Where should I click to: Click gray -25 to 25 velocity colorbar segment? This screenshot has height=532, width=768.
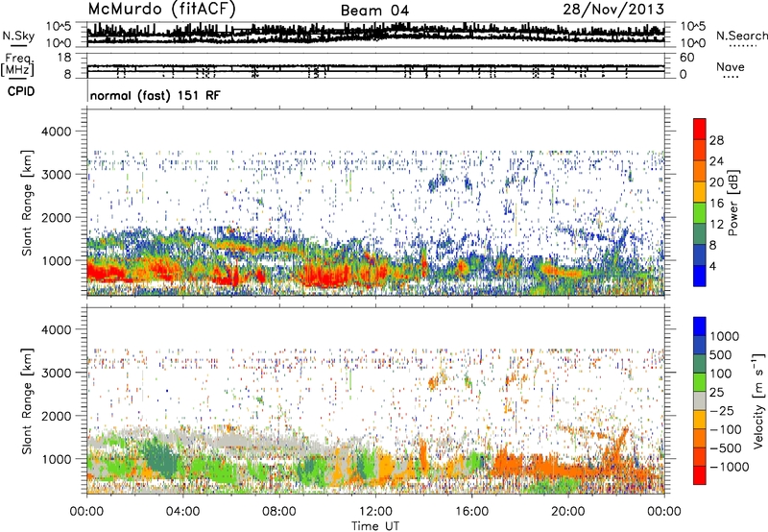tap(700, 401)
